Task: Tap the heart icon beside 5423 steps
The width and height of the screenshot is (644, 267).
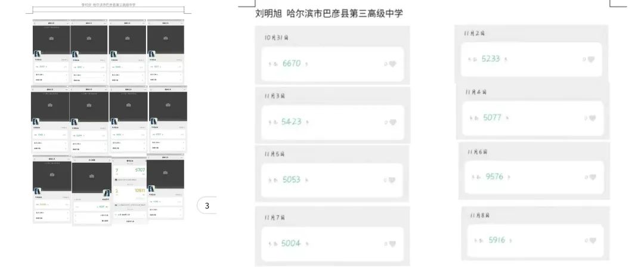Action: pos(392,122)
